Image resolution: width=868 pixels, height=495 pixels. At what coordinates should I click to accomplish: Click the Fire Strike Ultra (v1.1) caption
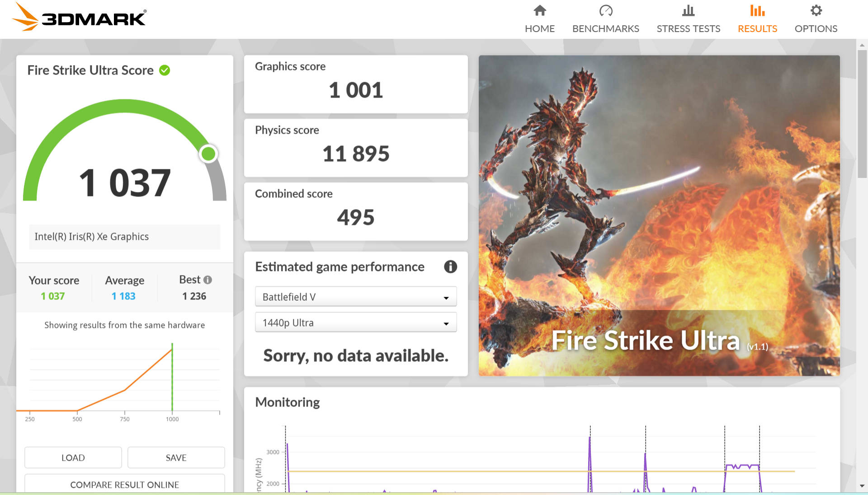click(660, 340)
